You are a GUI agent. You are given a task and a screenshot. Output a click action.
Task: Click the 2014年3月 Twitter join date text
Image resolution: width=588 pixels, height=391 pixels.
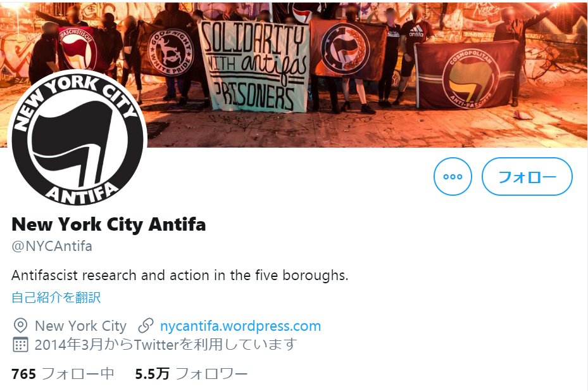(166, 344)
